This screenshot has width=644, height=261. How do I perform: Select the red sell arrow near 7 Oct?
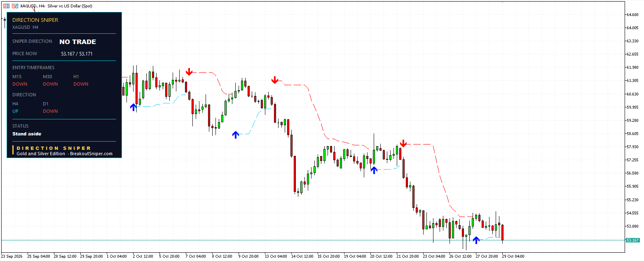189,72
